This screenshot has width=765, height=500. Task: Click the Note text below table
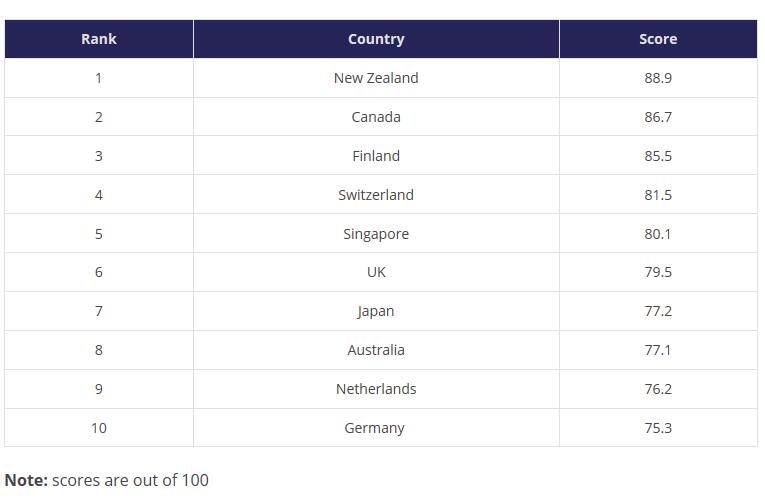coord(107,480)
